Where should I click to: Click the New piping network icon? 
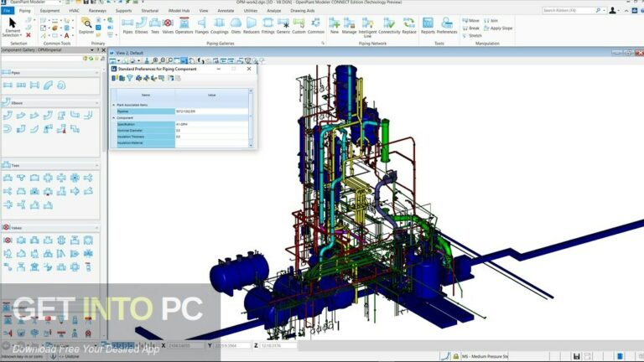click(335, 25)
